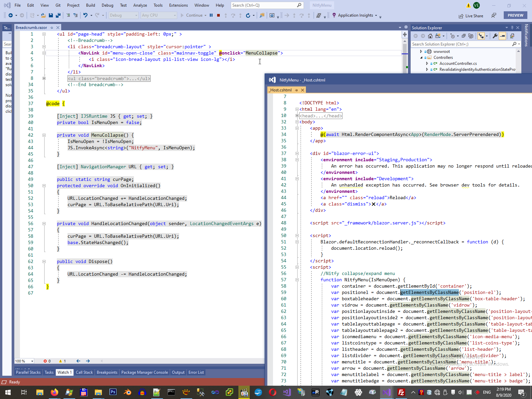Click the Search Solution Explorer field
Viewport: 532px width, 399px height.
click(461, 44)
